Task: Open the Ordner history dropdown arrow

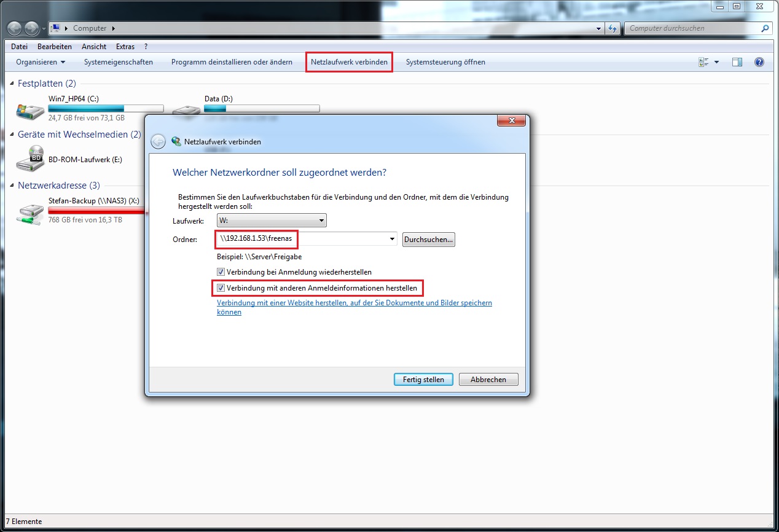Action: coord(393,240)
